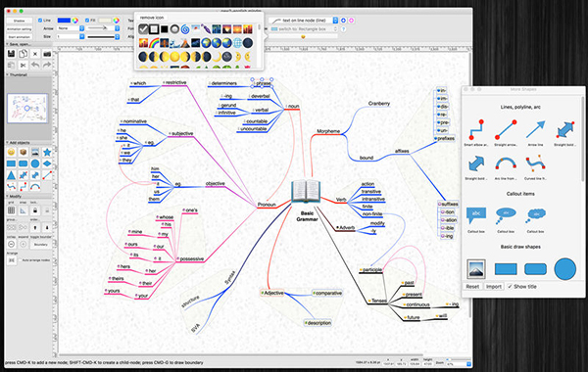Select Arc line shape in More Shapes
Screen dimensions: 588x372
click(x=506, y=164)
